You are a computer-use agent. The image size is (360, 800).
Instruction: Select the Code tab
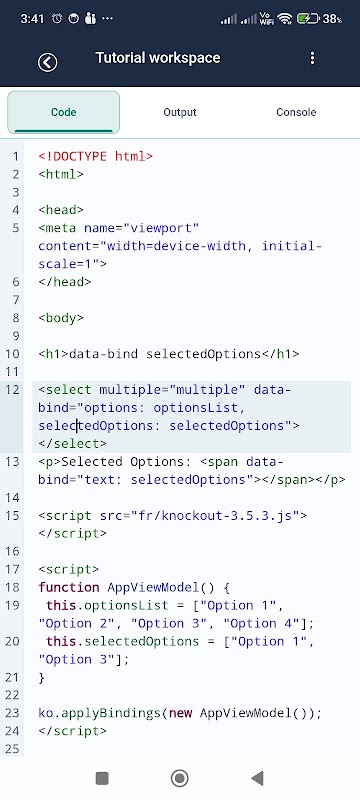pyautogui.click(x=64, y=112)
